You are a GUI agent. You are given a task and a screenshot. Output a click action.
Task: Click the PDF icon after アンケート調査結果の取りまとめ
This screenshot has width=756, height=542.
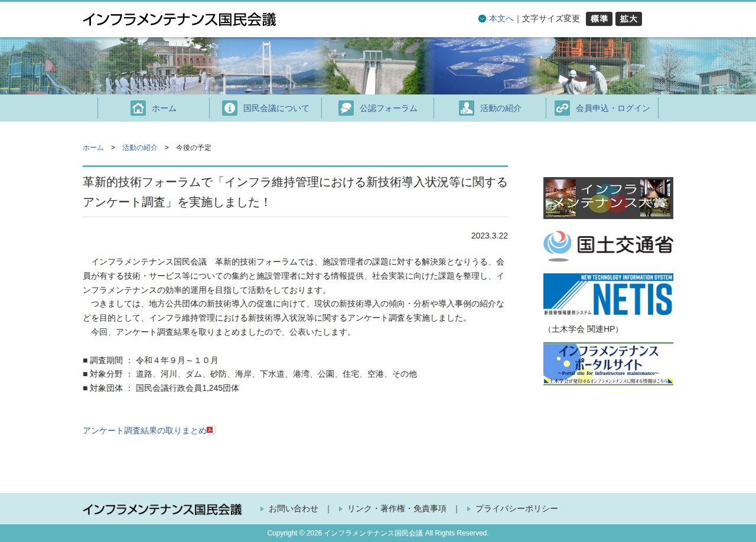coord(210,430)
